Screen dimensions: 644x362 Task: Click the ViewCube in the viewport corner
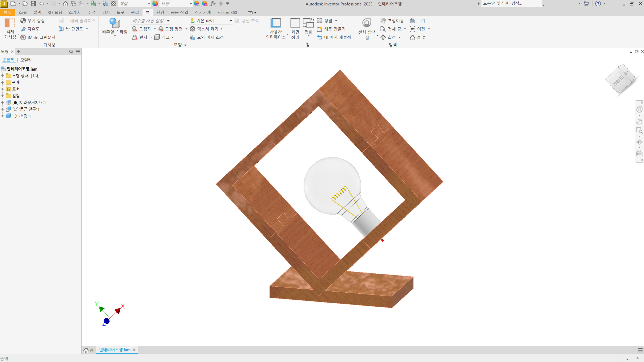tap(621, 79)
